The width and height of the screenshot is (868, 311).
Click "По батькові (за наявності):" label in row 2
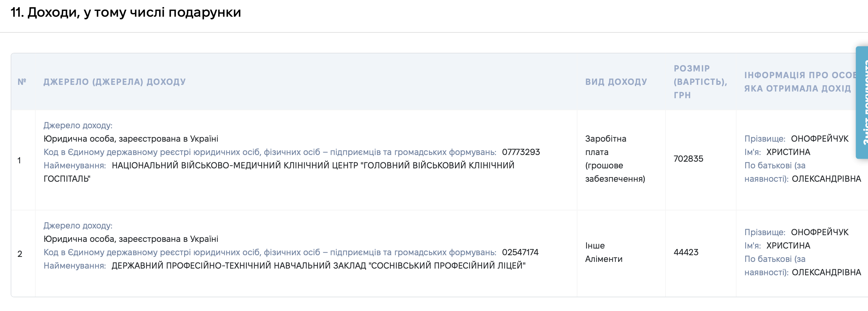coord(775,266)
